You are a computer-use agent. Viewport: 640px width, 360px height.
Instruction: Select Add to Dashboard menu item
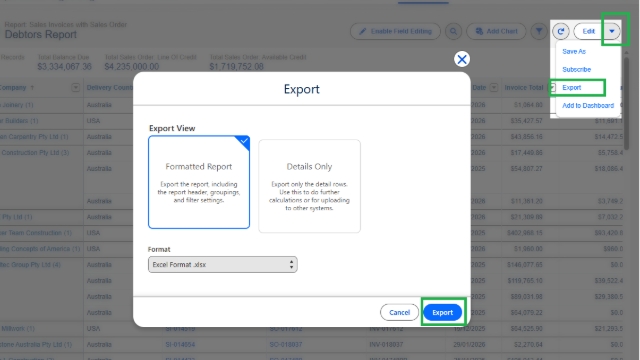point(588,105)
